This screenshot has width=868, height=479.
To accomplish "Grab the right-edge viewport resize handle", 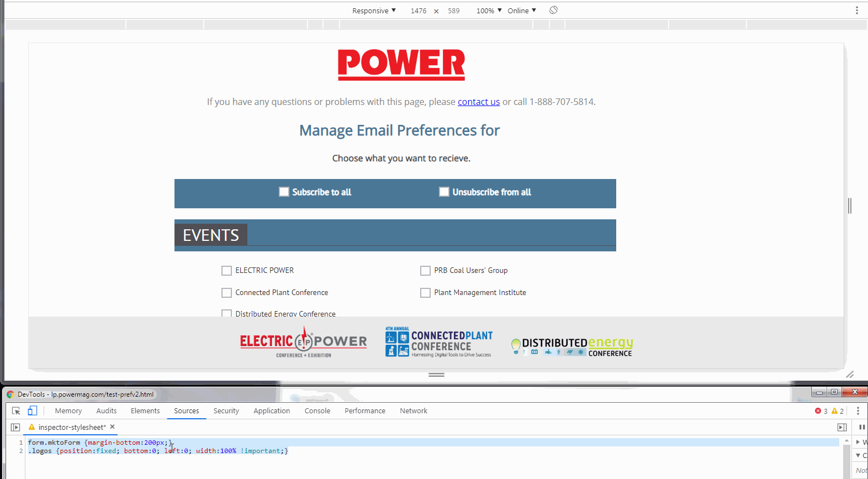I will [x=850, y=206].
